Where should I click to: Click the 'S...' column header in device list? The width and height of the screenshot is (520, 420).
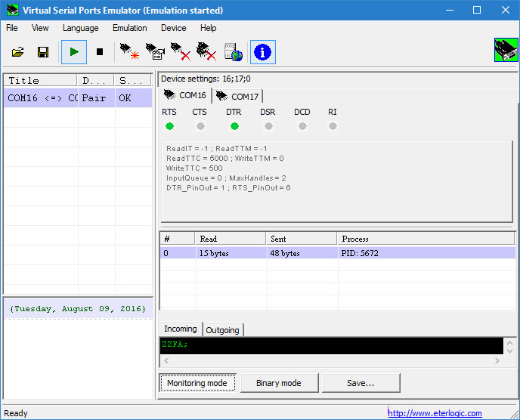tap(133, 81)
